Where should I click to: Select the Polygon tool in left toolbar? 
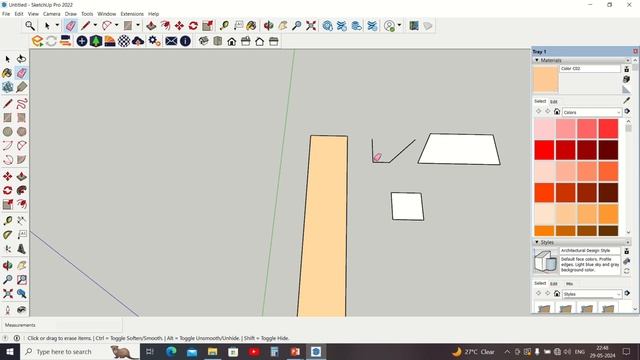22,131
